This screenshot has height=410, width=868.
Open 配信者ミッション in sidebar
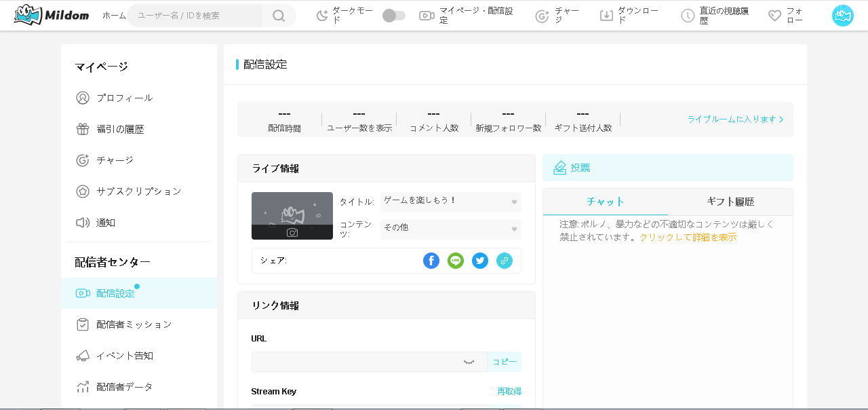point(139,324)
